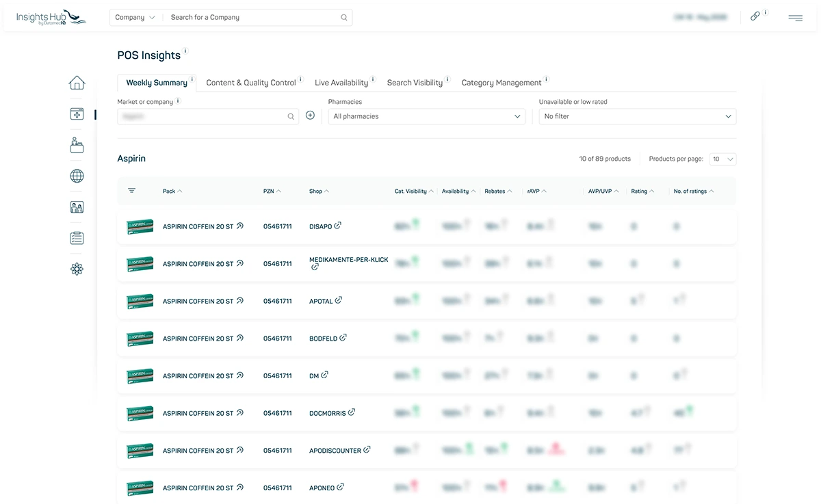Open the Home icon in sidebar
The image size is (821, 504).
(77, 83)
